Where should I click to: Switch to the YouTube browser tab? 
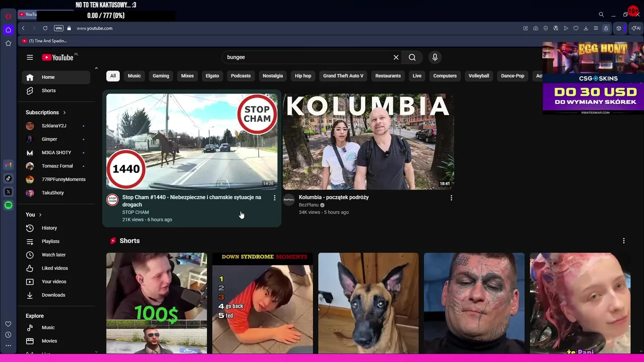[28, 15]
